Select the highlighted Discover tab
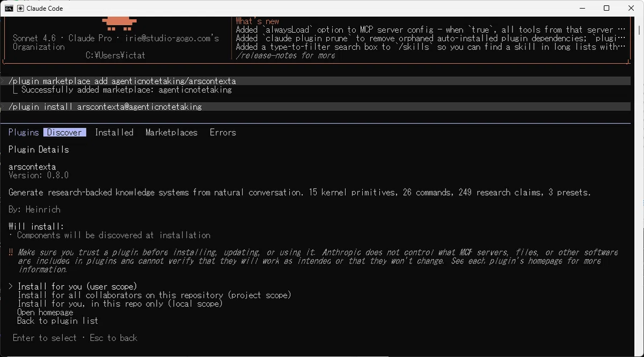Screen dimensions: 644x357 pyautogui.click(x=64, y=132)
